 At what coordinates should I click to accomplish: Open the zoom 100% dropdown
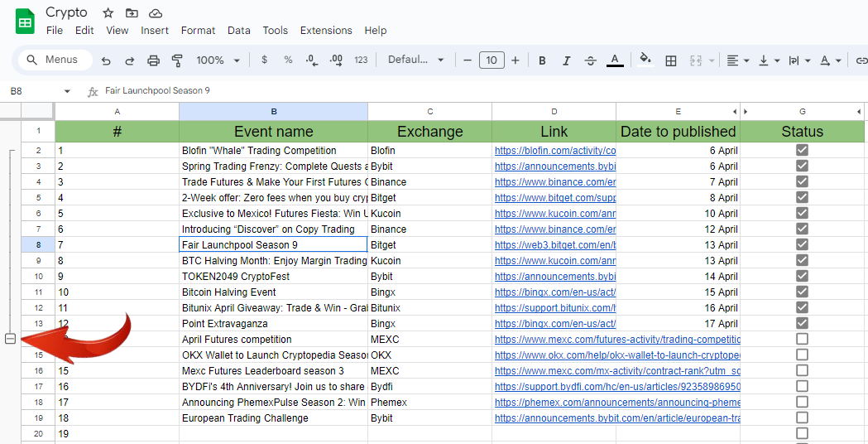218,60
